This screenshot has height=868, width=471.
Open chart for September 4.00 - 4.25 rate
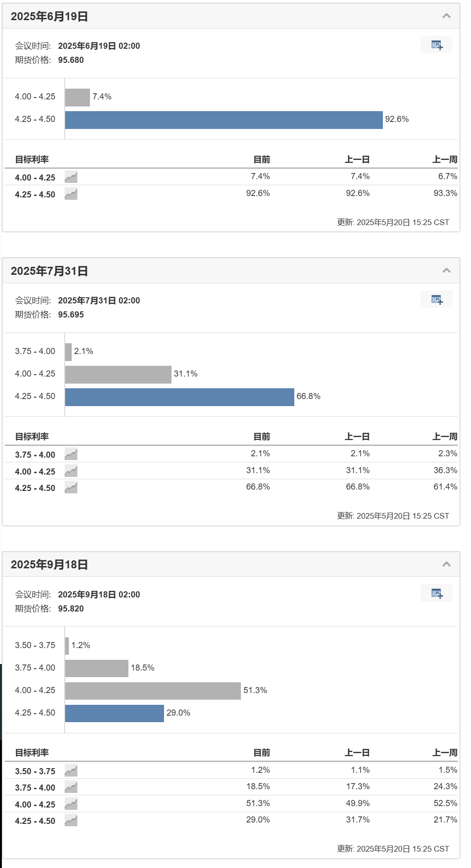(71, 804)
